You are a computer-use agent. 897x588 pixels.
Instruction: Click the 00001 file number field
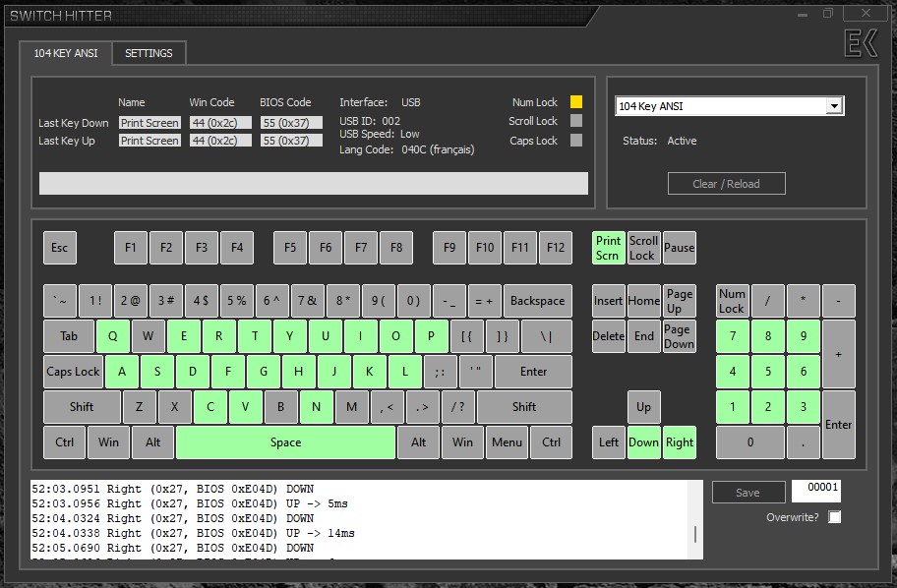(x=815, y=491)
